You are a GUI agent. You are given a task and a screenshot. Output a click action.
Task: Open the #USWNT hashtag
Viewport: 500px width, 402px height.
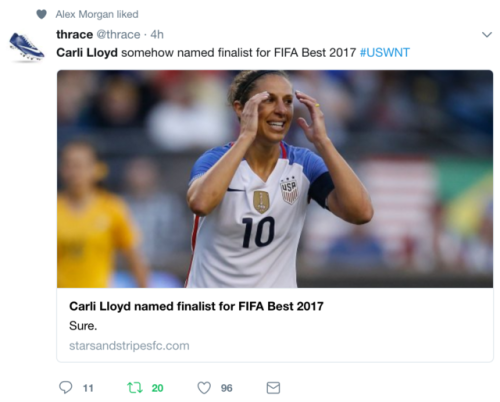pyautogui.click(x=385, y=53)
